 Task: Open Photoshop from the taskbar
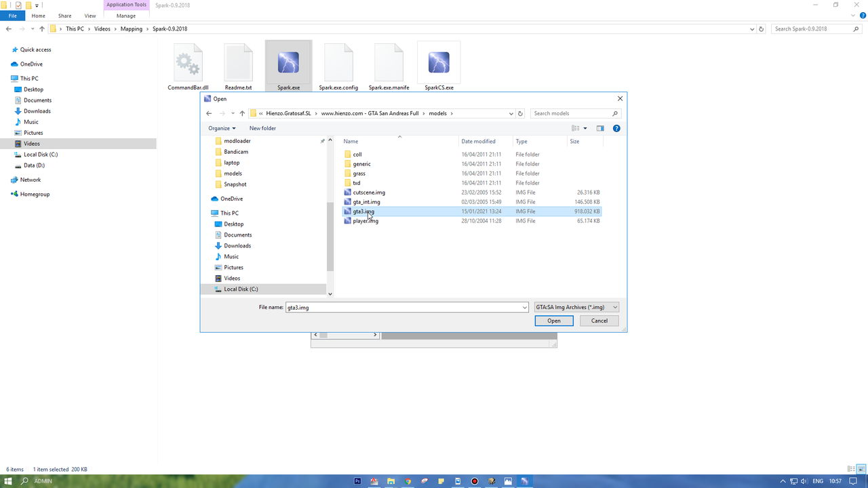(357, 481)
